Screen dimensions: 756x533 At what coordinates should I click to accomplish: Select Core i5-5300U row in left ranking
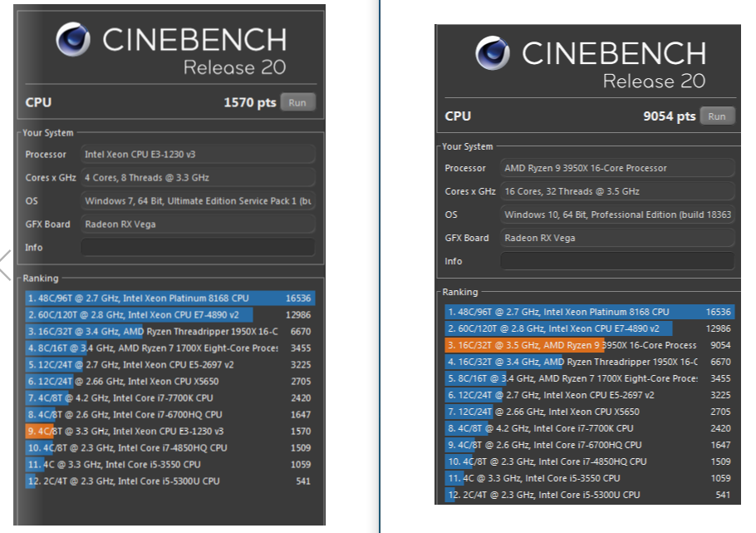(170, 481)
